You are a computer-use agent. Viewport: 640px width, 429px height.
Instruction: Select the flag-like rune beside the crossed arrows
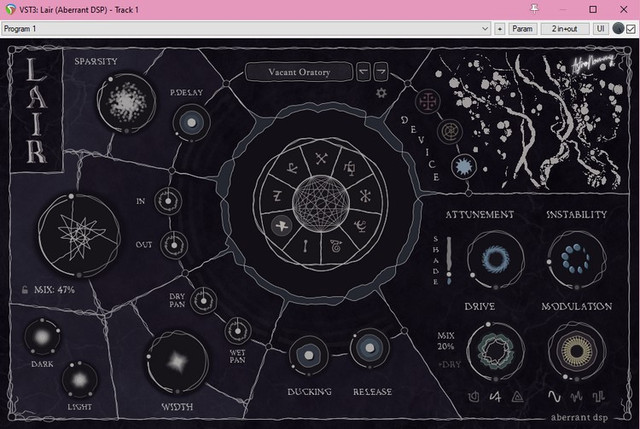pos(350,168)
